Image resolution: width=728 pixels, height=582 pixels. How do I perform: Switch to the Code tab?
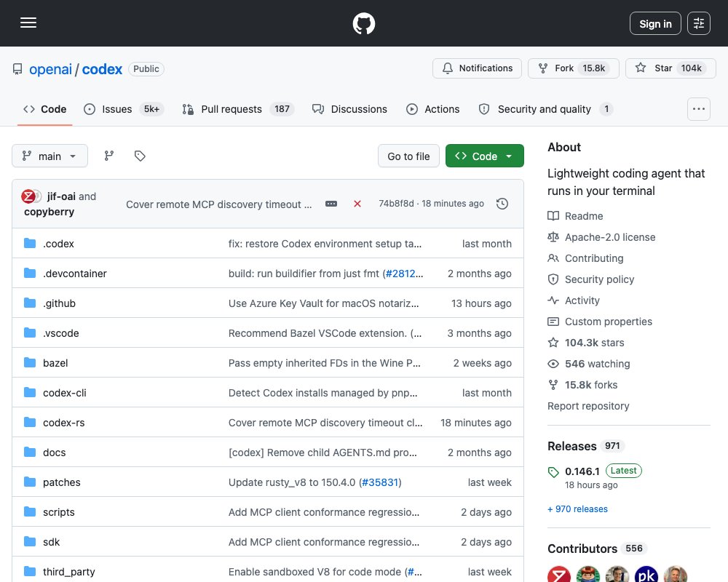coord(44,109)
